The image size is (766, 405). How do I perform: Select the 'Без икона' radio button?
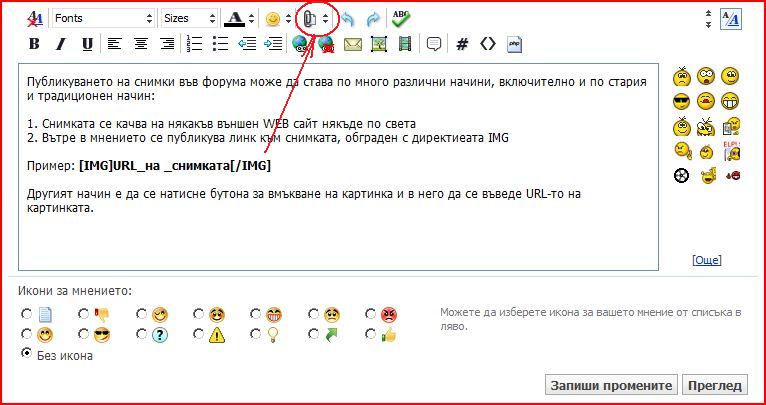26,354
